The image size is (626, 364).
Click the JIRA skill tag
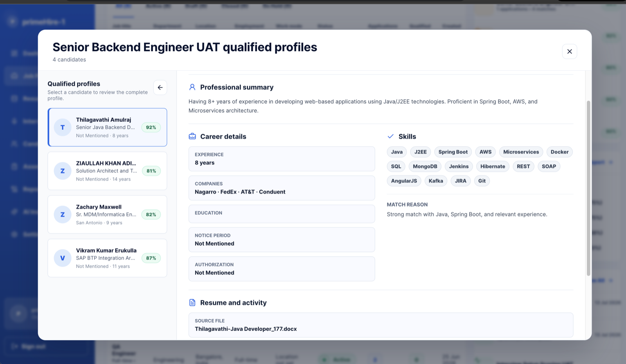(x=461, y=181)
